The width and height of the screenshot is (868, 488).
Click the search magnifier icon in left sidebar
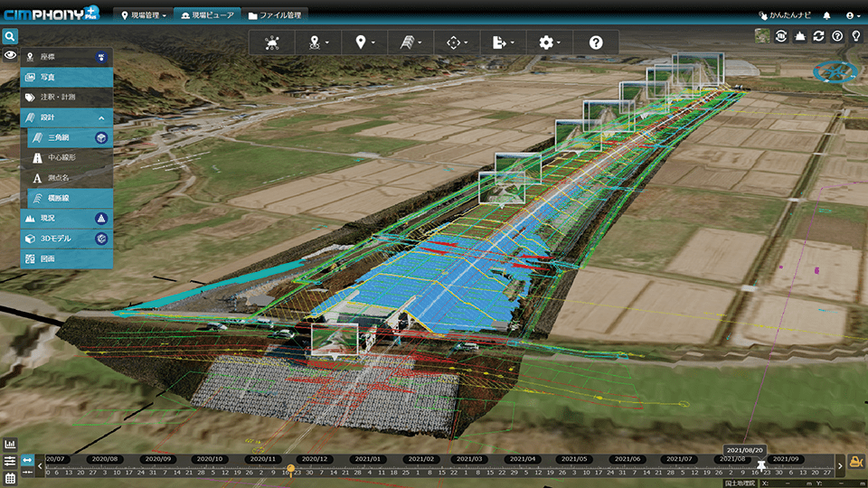tap(10, 37)
